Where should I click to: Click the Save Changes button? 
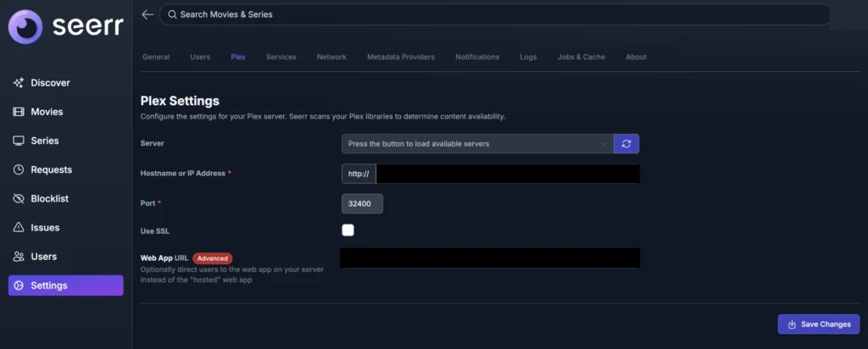819,324
